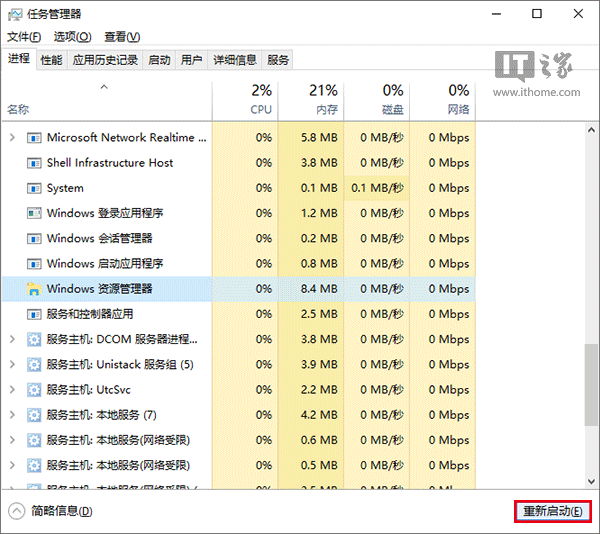600x534 pixels.
Task: Open the 查看(V) menu
Action: pyautogui.click(x=122, y=37)
